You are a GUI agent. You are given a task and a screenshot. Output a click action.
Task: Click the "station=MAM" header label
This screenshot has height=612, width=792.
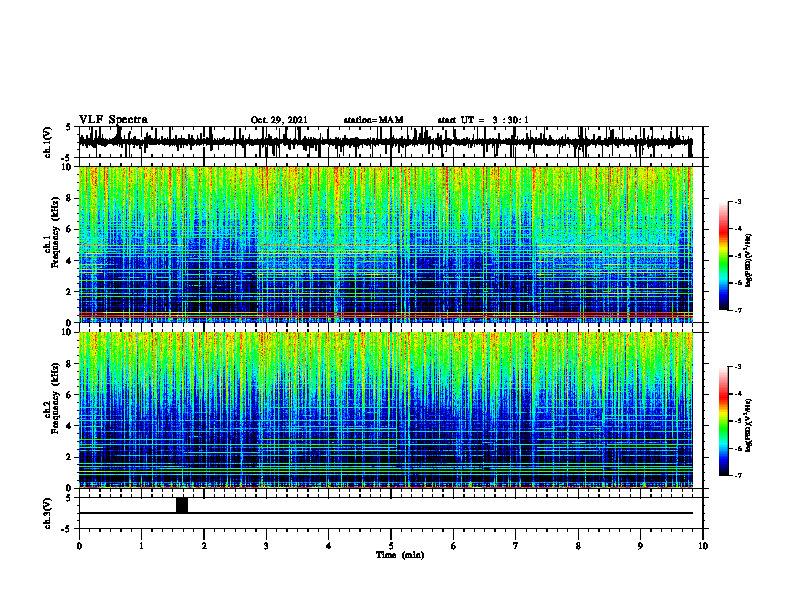373,120
